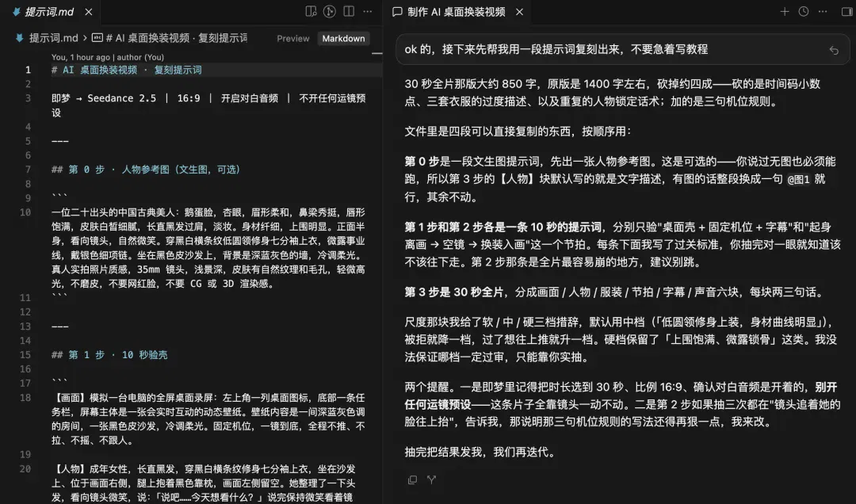Click the @图1 inline code in the chat

798,180
